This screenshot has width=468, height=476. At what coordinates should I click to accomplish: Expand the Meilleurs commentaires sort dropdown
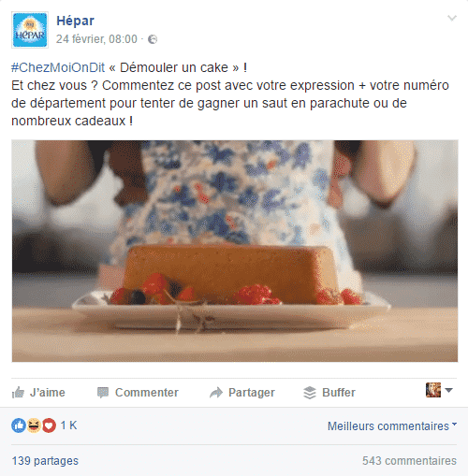[x=392, y=426]
